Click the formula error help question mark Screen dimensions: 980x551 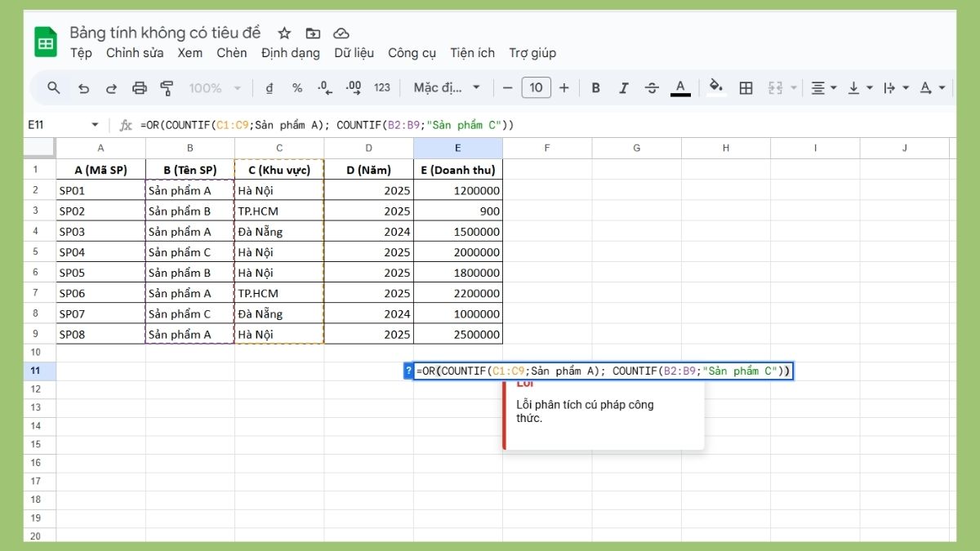(x=408, y=370)
